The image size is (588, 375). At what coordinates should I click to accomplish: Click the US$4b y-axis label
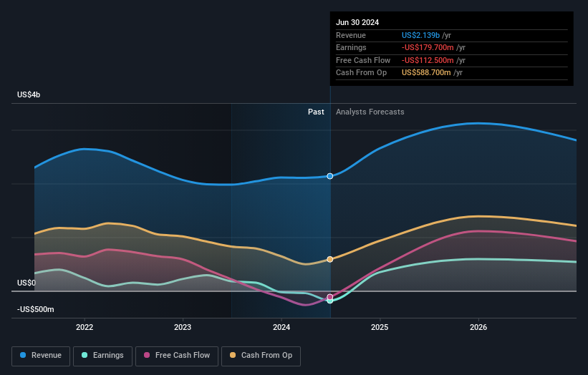29,94
